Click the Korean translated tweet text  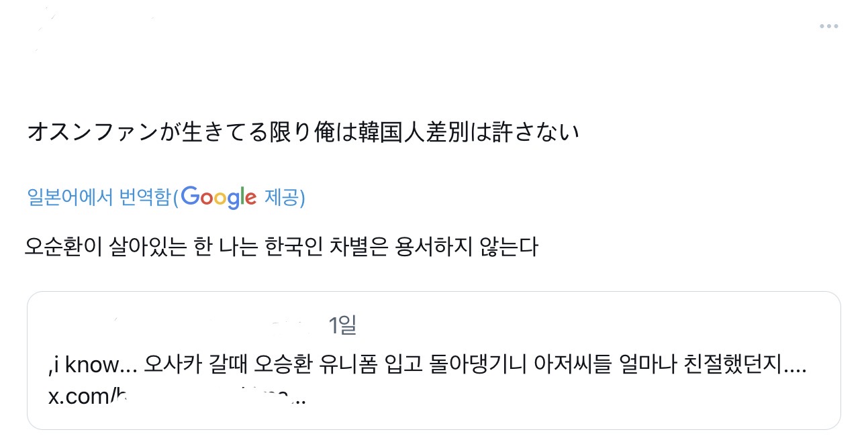[282, 248]
